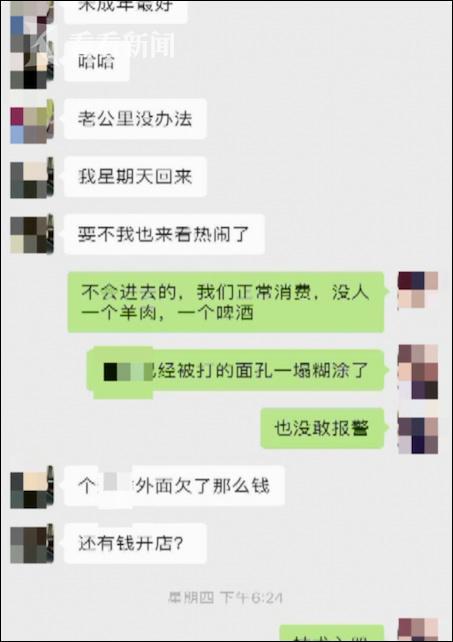The height and width of the screenshot is (642, 453).
Task: Select the 哈哈 message bubble
Action: (97, 63)
